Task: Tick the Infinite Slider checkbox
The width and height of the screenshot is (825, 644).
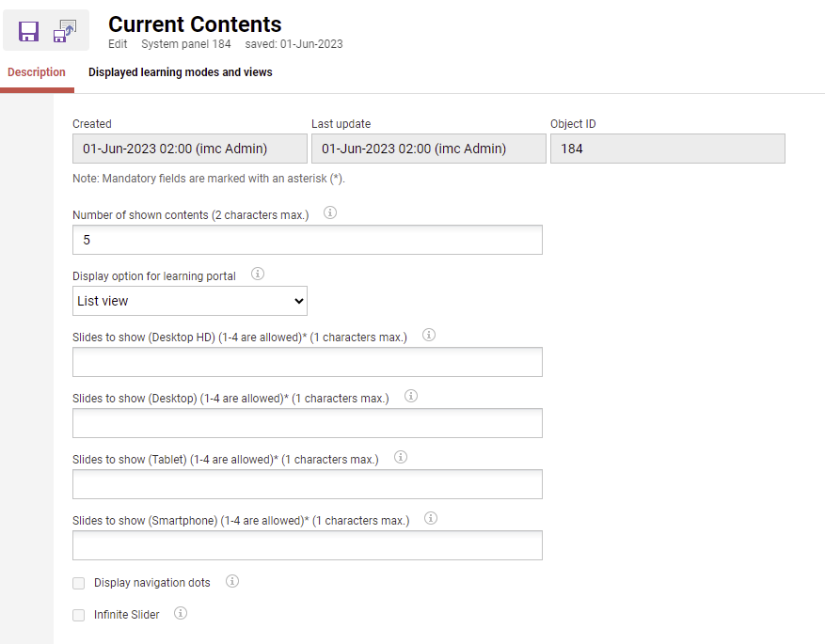Action: click(79, 616)
